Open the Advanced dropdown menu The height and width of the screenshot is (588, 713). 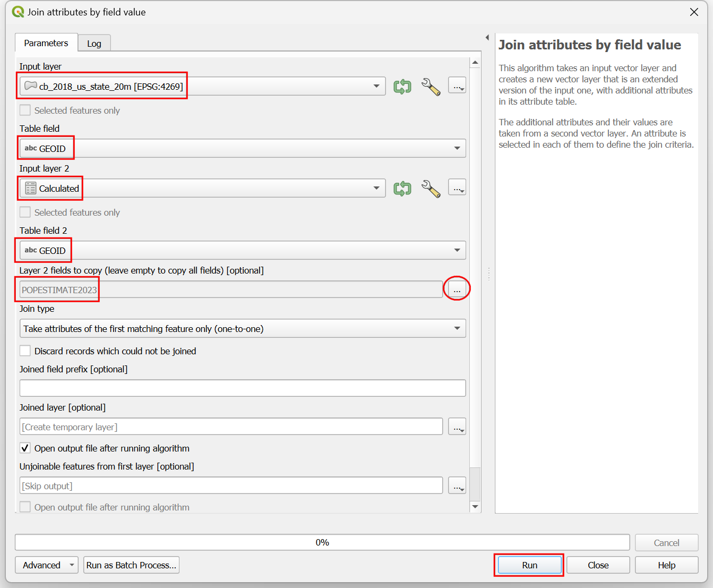46,565
